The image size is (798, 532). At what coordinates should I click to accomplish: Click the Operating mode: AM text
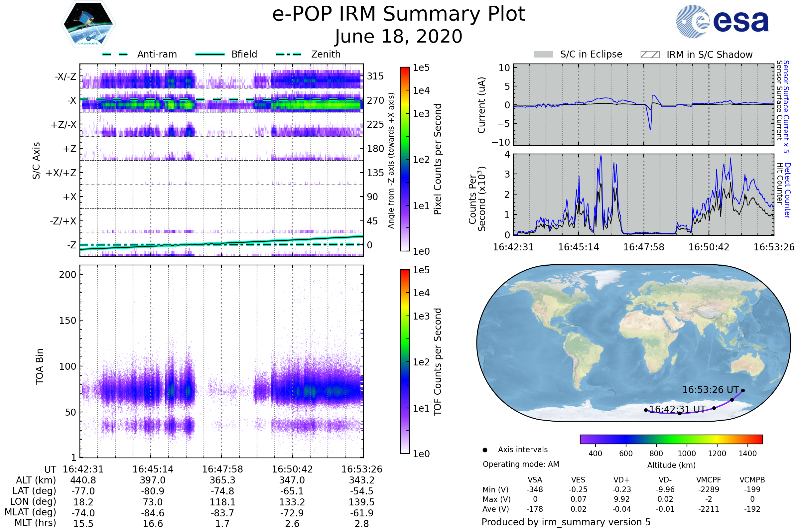(521, 464)
